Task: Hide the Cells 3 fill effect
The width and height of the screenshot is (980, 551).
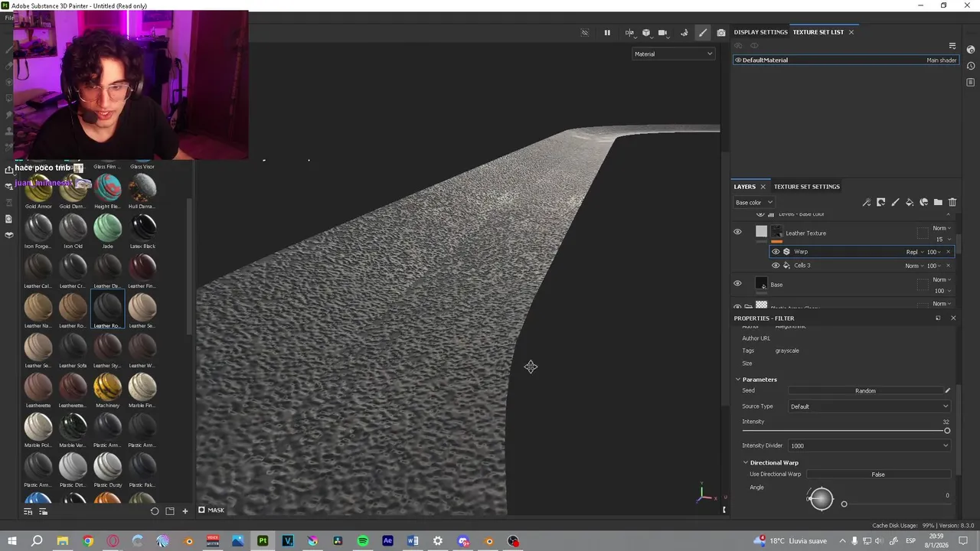Action: point(776,266)
